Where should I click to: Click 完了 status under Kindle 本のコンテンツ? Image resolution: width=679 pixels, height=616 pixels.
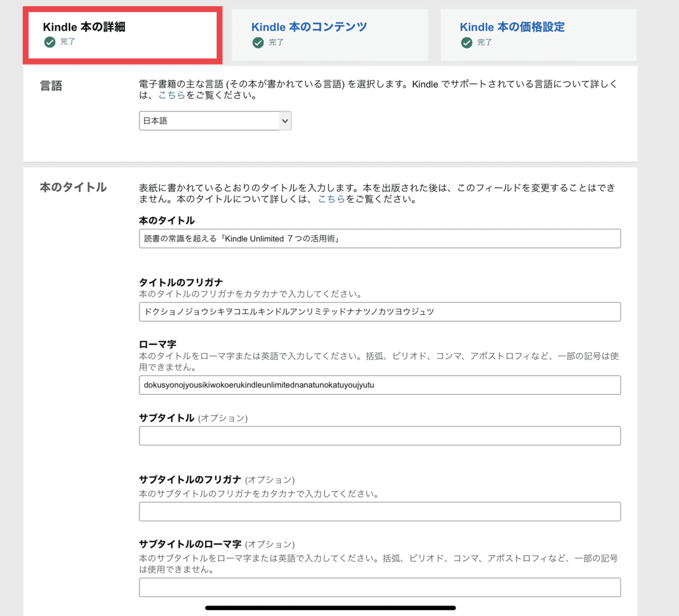coord(276,42)
